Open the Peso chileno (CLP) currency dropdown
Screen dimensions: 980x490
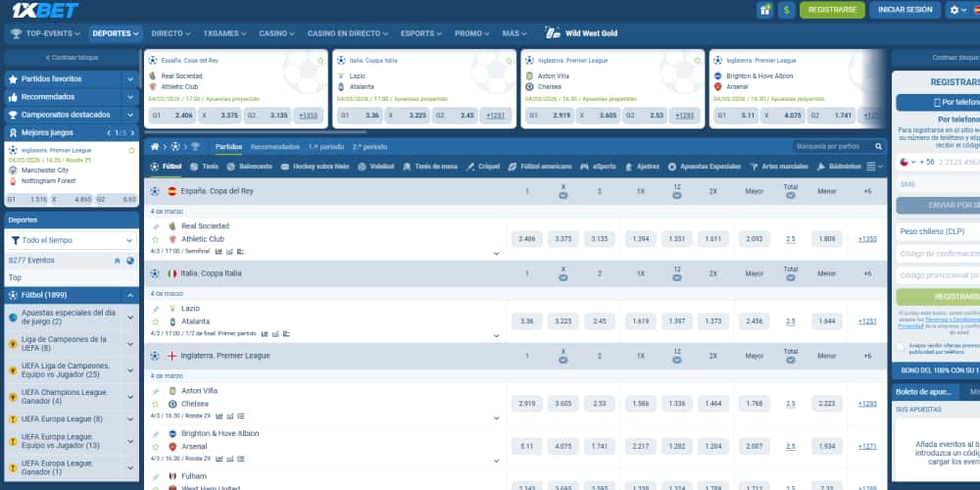tap(938, 232)
